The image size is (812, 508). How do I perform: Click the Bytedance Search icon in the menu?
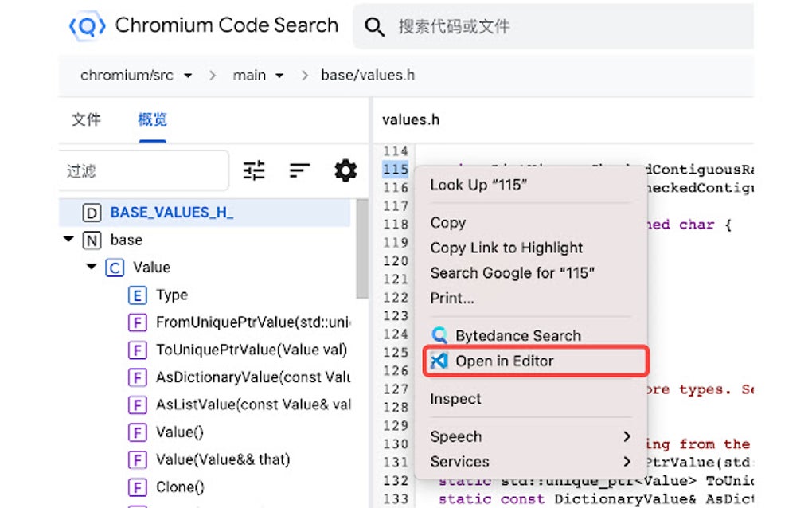[439, 335]
